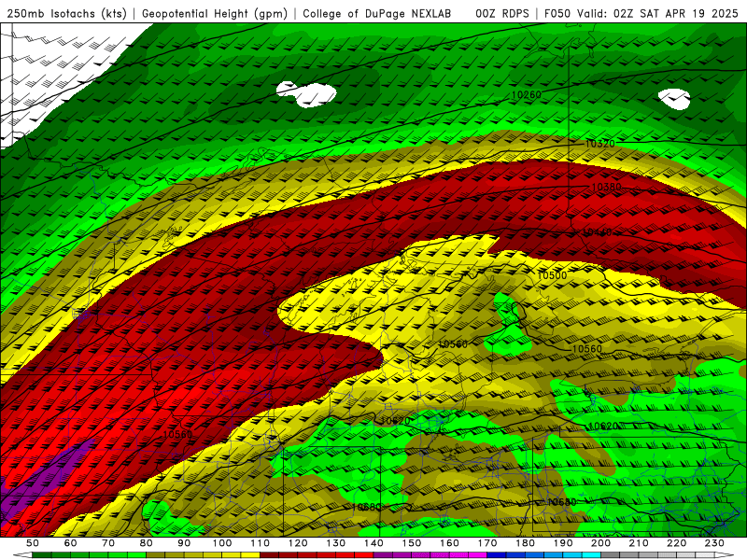Select the 10320 height contour label
The height and width of the screenshot is (560, 747).
point(599,144)
